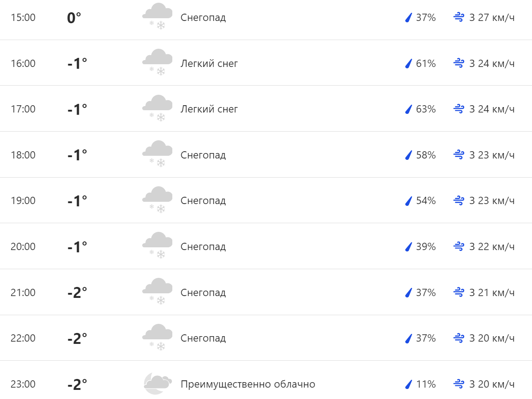Viewport: 532px width, 399px height.
Task: Click the 'Снегопад' label at 20:00
Action: (x=203, y=247)
